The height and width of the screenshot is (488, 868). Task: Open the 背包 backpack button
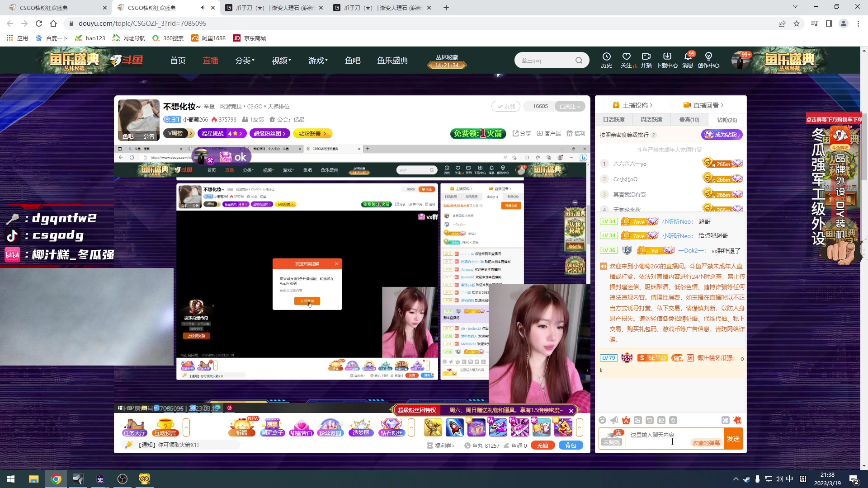tap(571, 446)
